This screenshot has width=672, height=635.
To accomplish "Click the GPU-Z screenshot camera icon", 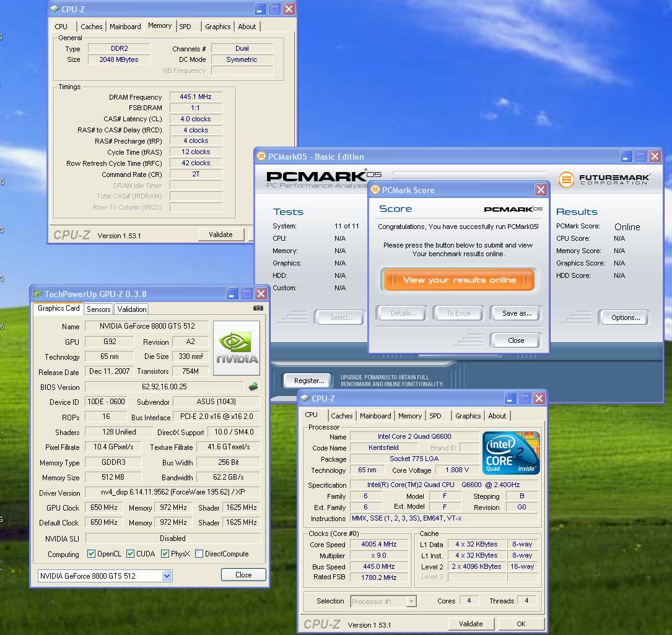I will (258, 308).
